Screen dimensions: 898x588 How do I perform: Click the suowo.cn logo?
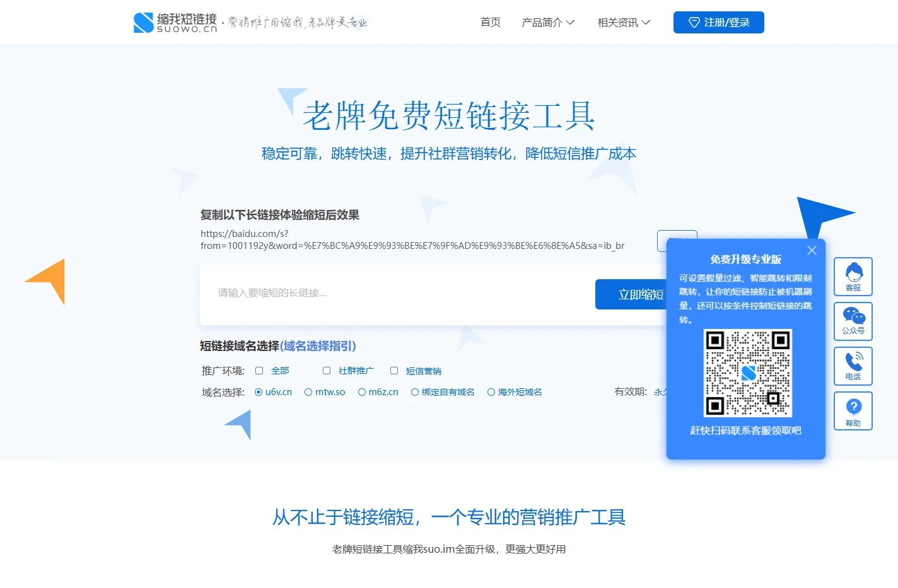175,23
